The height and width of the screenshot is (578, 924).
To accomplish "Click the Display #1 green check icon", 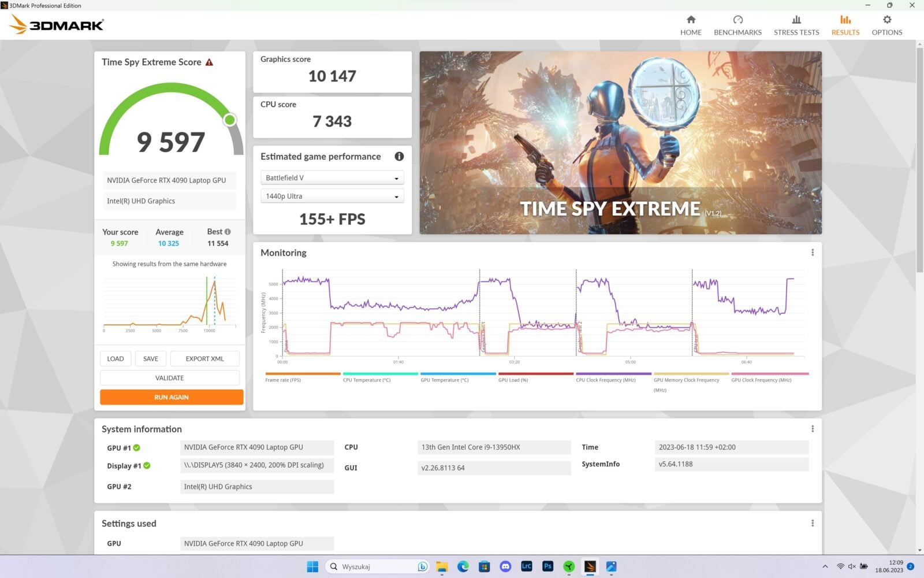I will click(147, 466).
